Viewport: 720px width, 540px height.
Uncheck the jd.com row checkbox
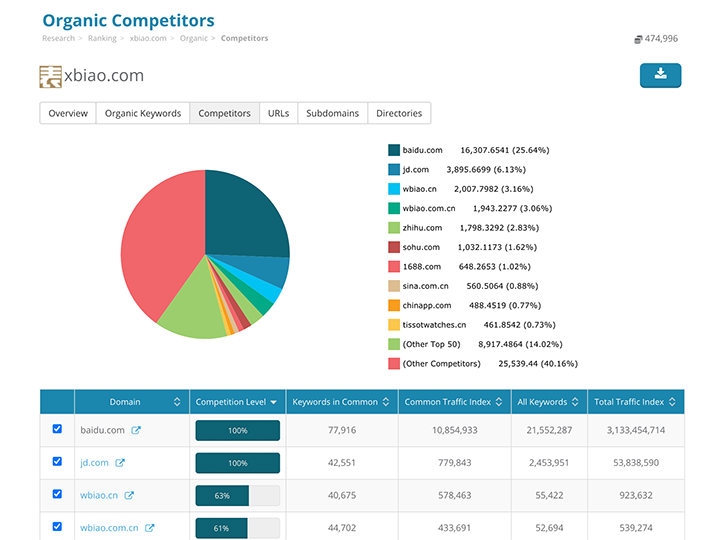57,462
